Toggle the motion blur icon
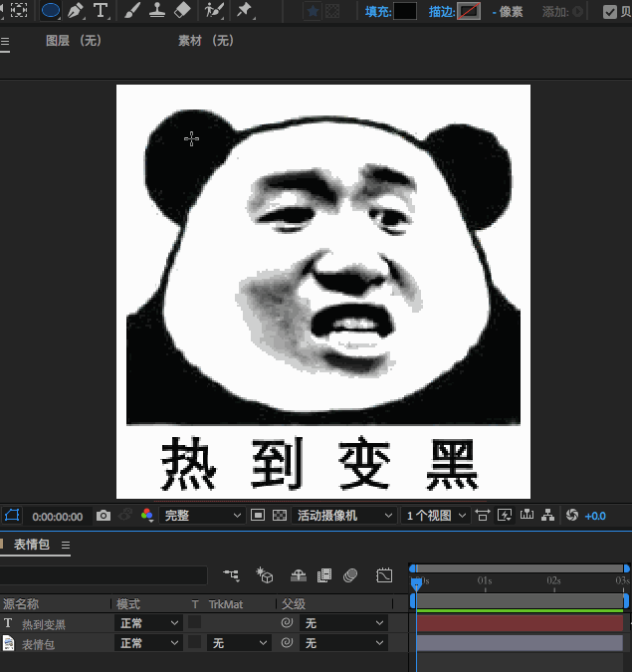The image size is (632, 672). (350, 575)
